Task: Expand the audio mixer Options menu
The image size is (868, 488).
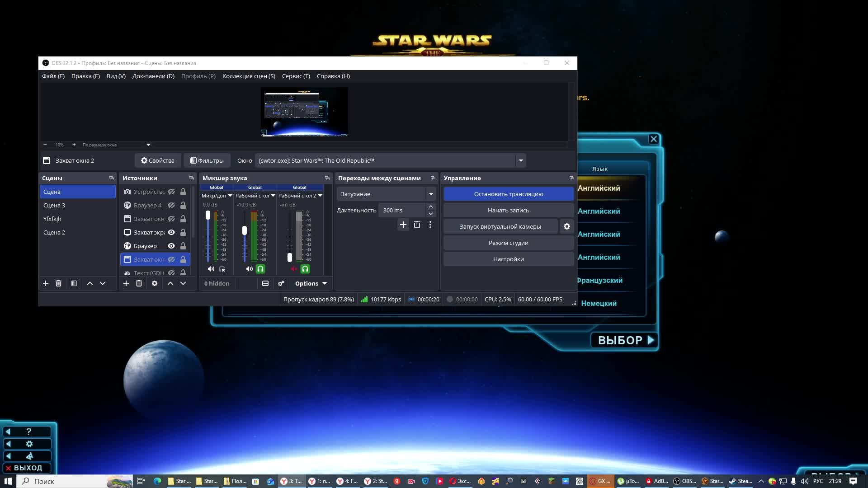Action: (311, 283)
